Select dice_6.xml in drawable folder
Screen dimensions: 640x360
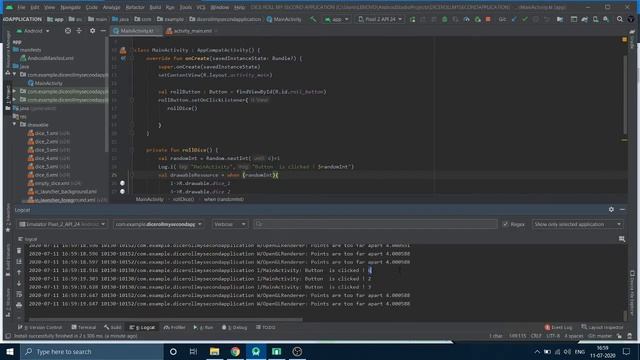(x=48, y=175)
